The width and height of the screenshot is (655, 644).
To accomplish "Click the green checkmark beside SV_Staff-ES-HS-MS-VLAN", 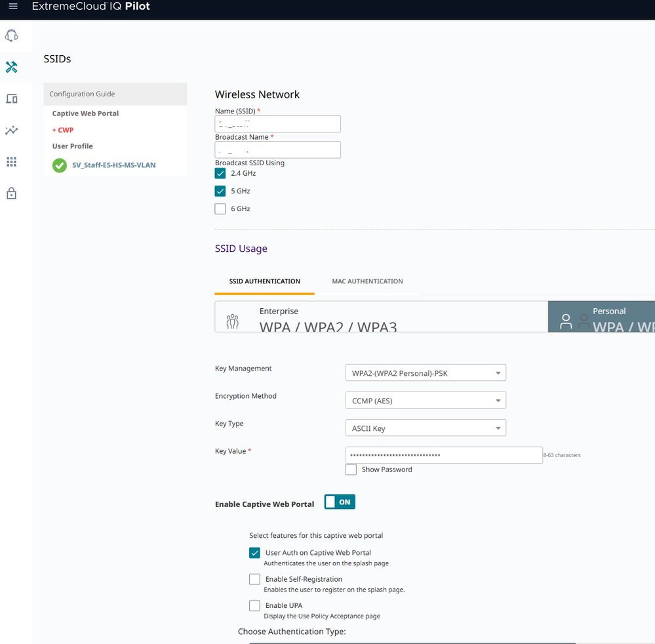I will coord(60,165).
